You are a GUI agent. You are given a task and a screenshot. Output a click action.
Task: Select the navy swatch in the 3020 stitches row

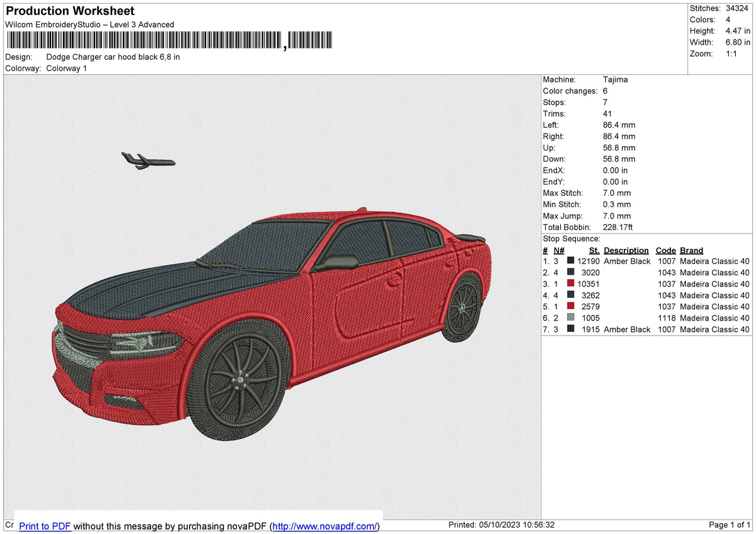point(570,273)
